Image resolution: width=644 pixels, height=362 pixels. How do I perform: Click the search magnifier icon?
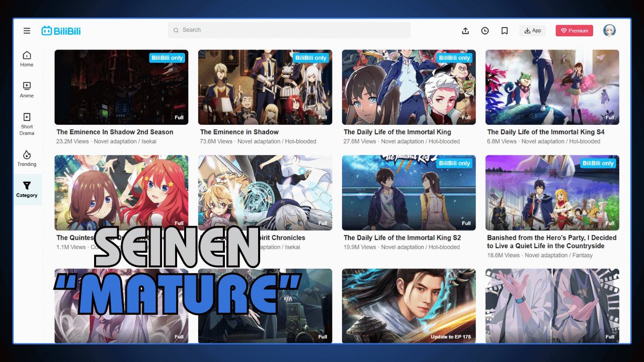tap(176, 30)
